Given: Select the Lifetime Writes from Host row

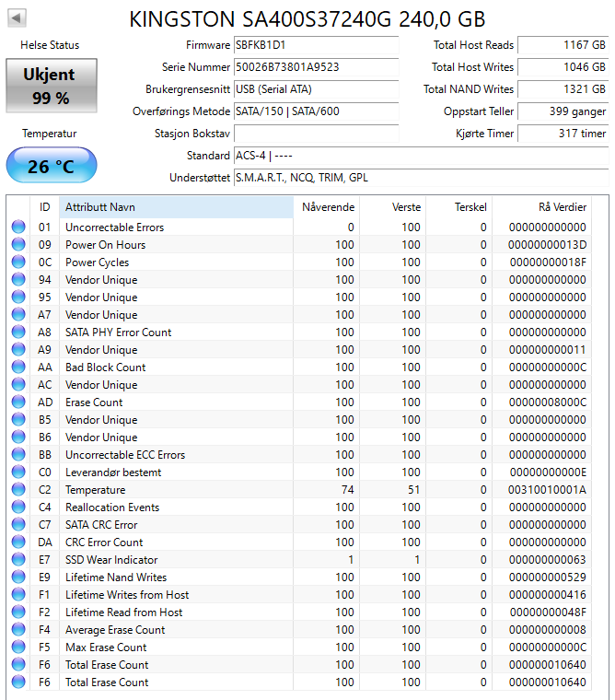Looking at the screenshot, I should pyautogui.click(x=301, y=595).
